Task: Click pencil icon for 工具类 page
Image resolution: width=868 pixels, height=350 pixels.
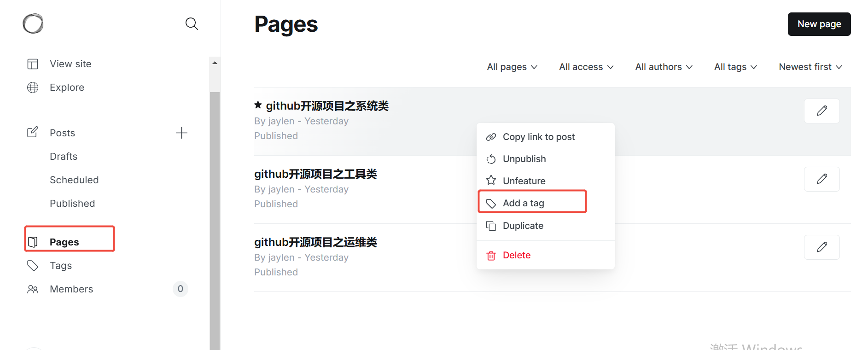Action: (821, 179)
